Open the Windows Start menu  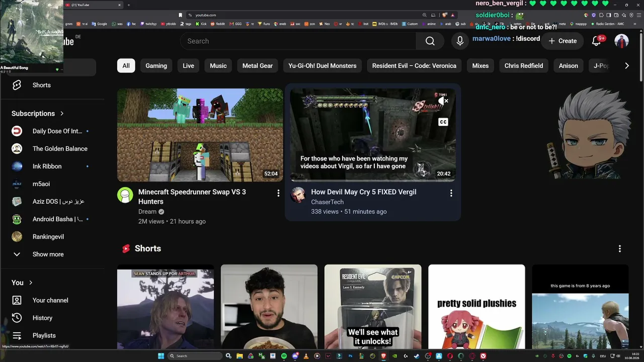point(161,356)
